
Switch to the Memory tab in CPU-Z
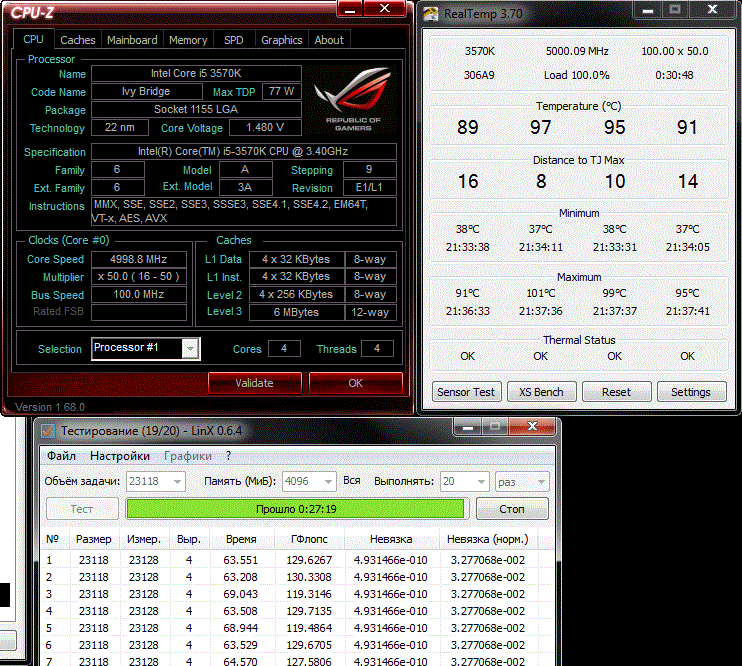(x=188, y=40)
